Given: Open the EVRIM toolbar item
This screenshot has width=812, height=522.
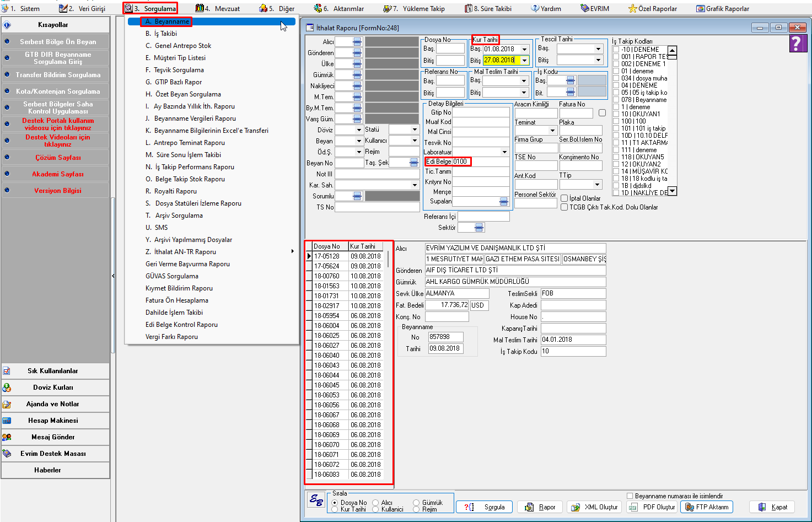Looking at the screenshot, I should click(x=595, y=8).
